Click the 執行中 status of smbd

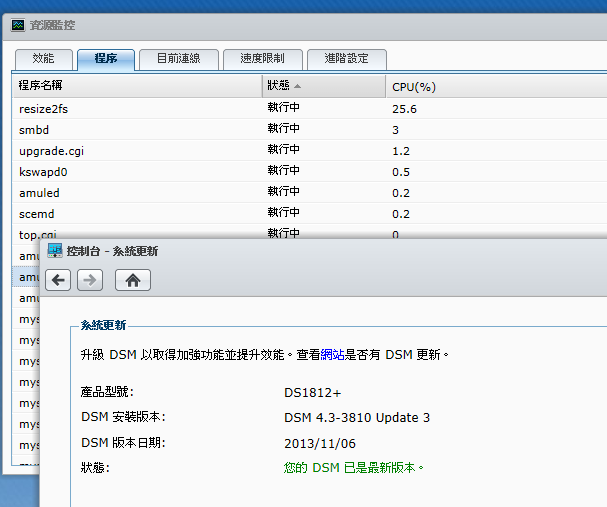click(x=283, y=128)
